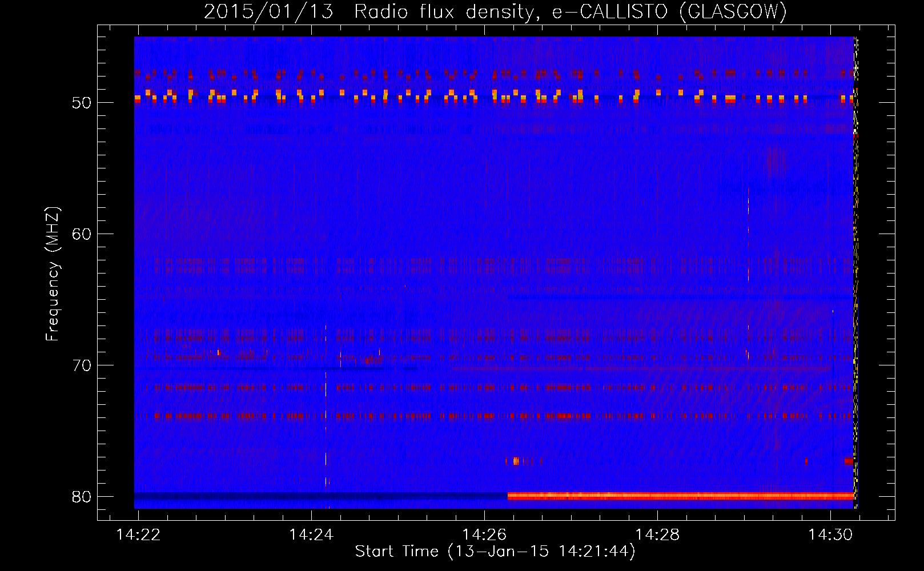The height and width of the screenshot is (571, 924).
Task: Click the 14:24 time tick label
Action: pos(311,534)
